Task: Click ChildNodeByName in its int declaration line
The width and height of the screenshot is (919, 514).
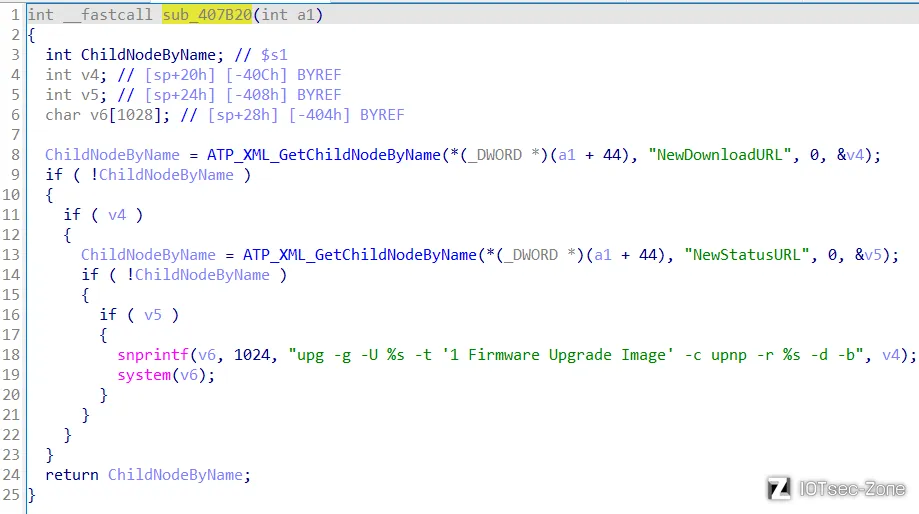Action: (x=148, y=55)
